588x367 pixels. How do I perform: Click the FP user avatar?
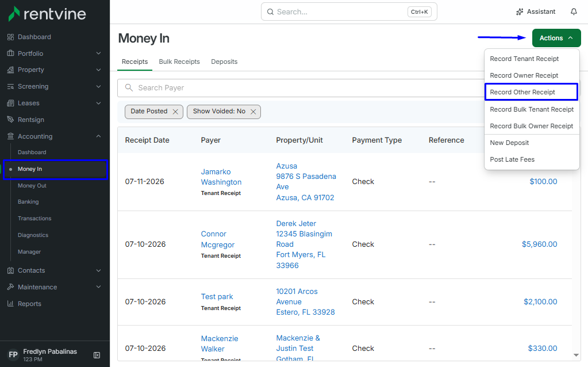tap(13, 354)
